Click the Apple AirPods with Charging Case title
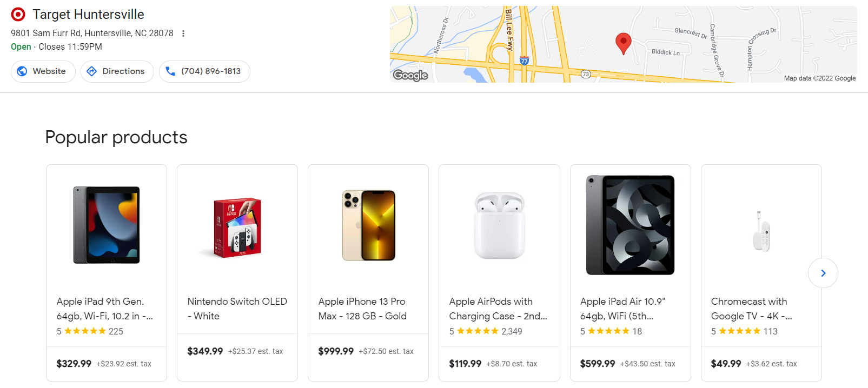Screen dimensions: 868x388 498,309
